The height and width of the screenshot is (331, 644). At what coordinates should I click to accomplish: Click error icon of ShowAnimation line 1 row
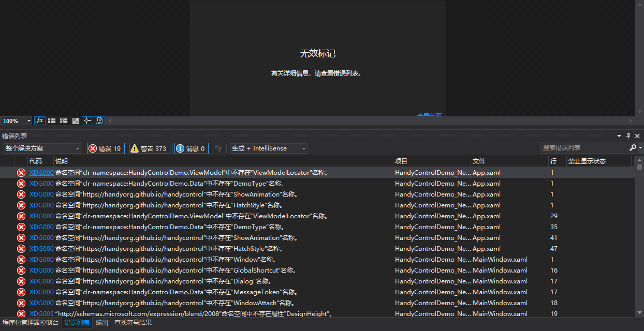point(21,194)
